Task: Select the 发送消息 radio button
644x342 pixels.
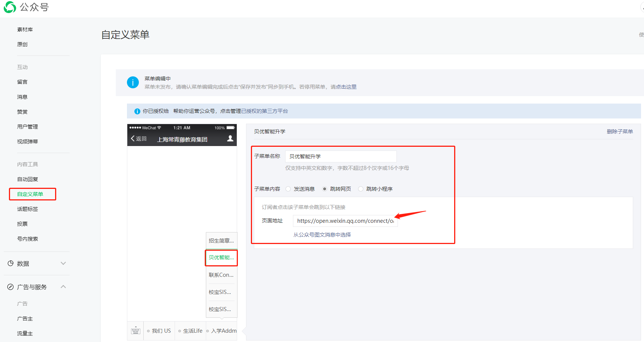Action: (288, 189)
